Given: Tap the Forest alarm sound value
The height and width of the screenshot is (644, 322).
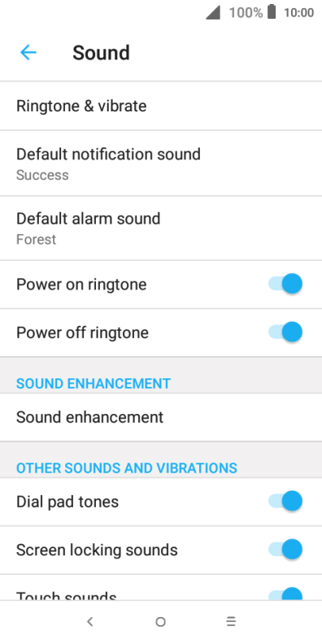Looking at the screenshot, I should (x=36, y=239).
